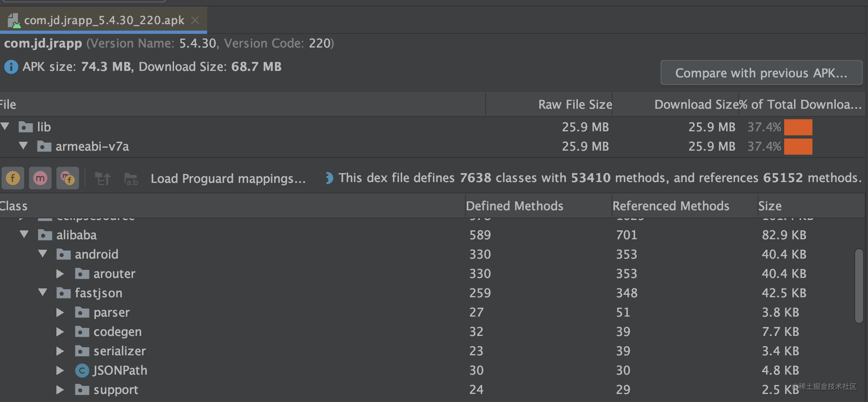This screenshot has height=402, width=868.
Task: Click the 259 defined methods value
Action: click(x=480, y=293)
